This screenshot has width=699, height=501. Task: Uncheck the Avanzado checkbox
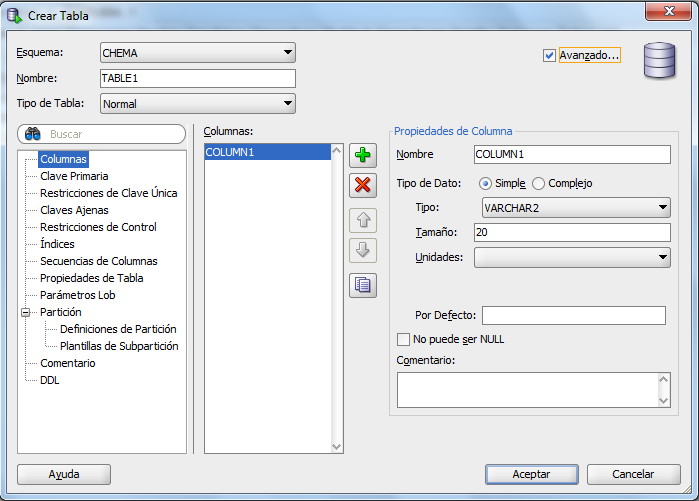coord(549,56)
